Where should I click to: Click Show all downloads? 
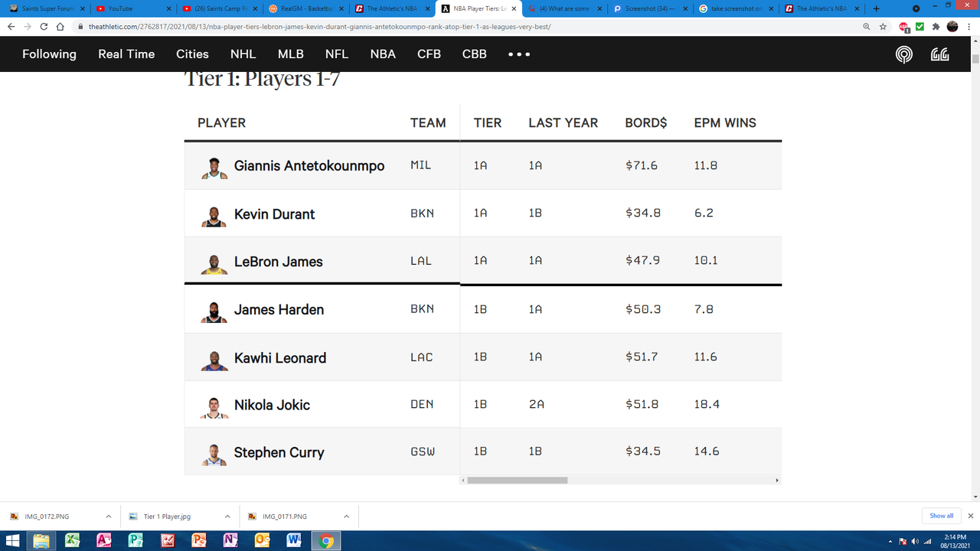(941, 516)
